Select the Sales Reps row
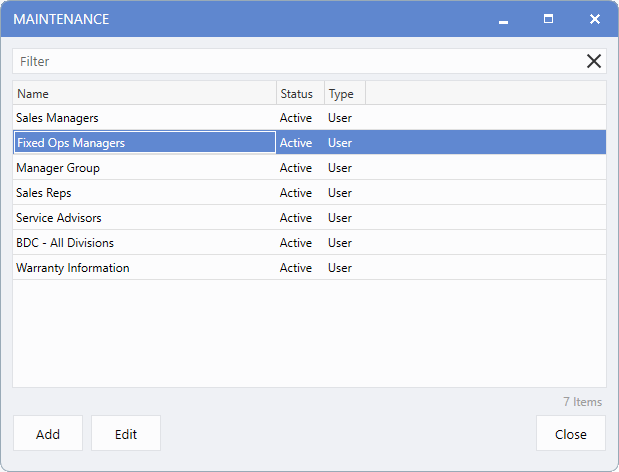Image resolution: width=619 pixels, height=472 pixels. click(310, 193)
